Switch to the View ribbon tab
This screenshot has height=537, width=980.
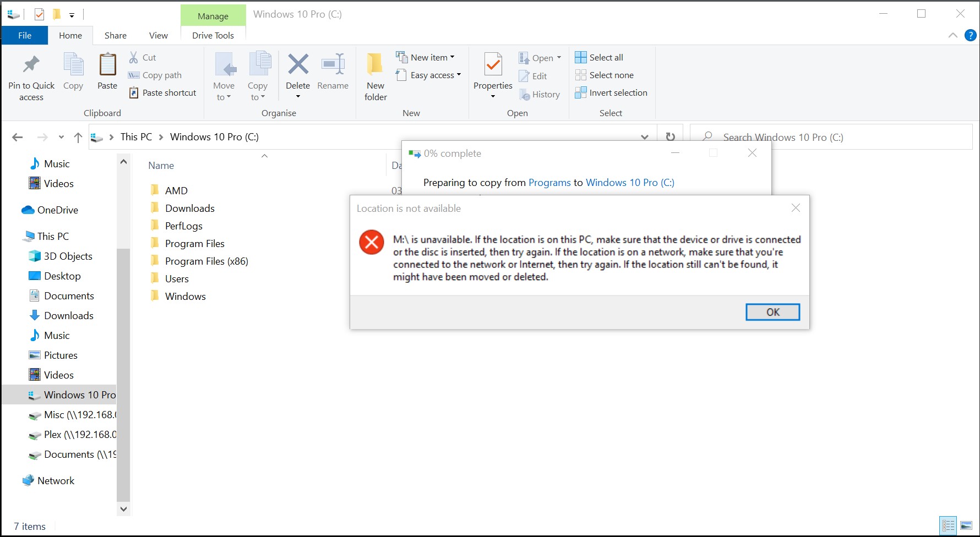159,35
